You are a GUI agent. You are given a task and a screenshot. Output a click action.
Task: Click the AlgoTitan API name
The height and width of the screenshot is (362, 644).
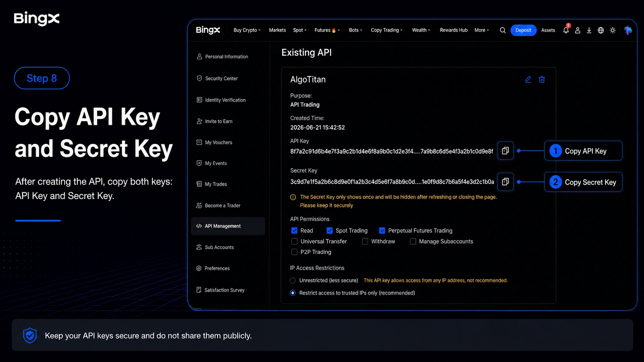point(308,79)
